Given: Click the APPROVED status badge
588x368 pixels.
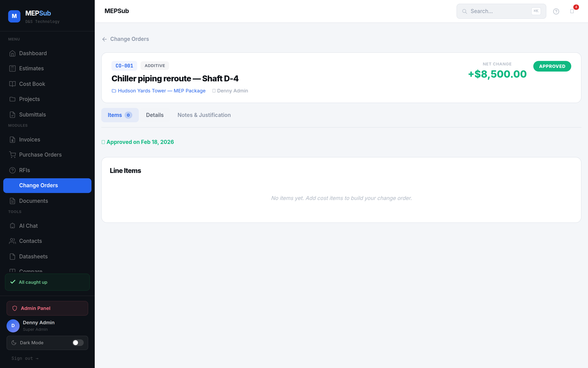Looking at the screenshot, I should pos(552,66).
